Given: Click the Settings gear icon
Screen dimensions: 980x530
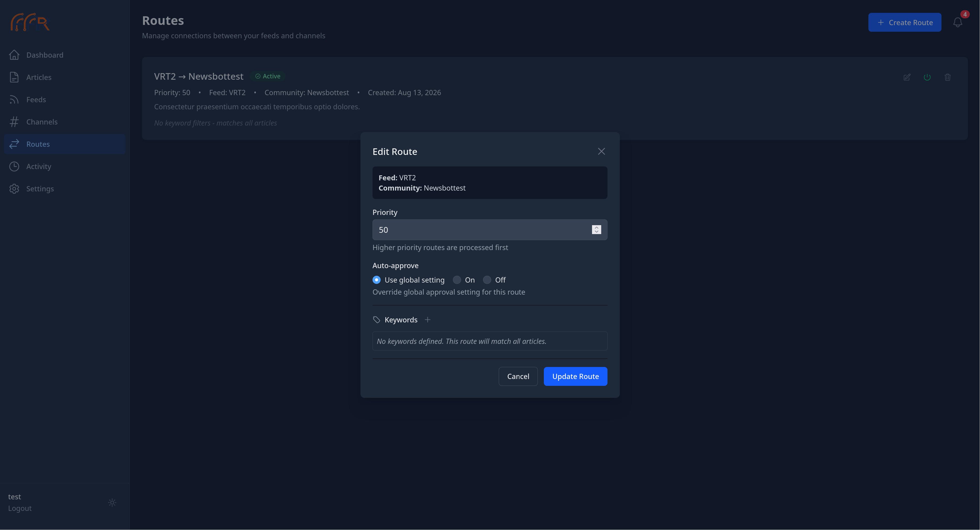Looking at the screenshot, I should 14,189.
